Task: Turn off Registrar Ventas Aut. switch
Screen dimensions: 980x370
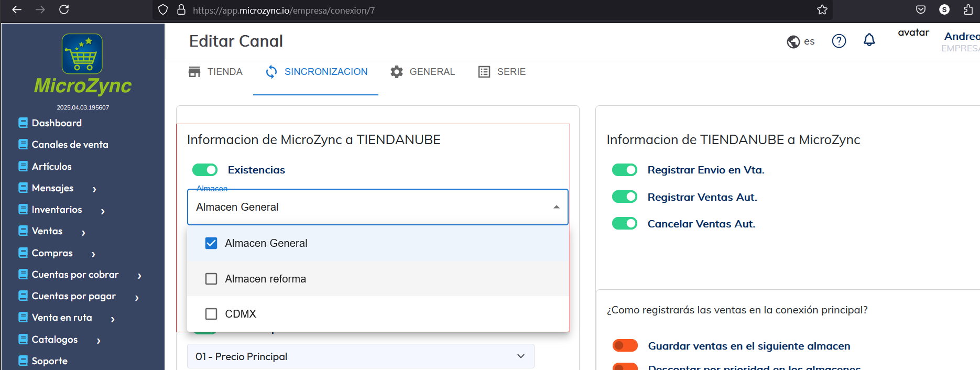Action: [625, 197]
